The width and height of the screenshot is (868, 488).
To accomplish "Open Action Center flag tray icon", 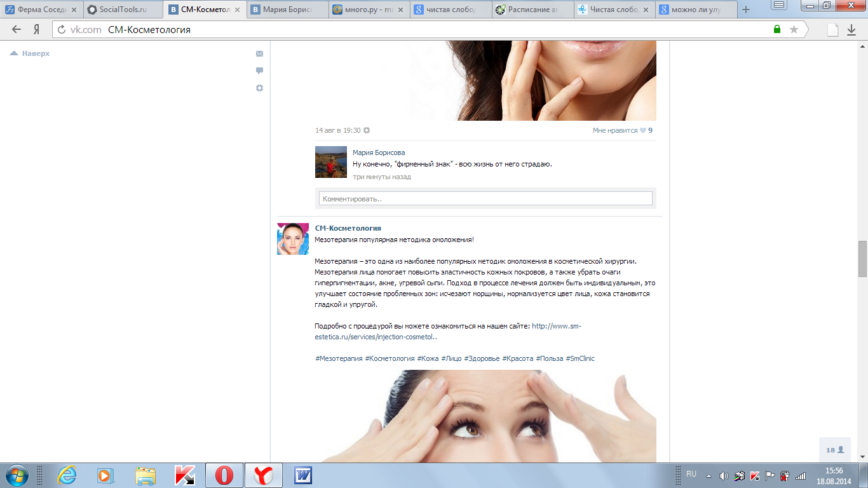I will (770, 475).
